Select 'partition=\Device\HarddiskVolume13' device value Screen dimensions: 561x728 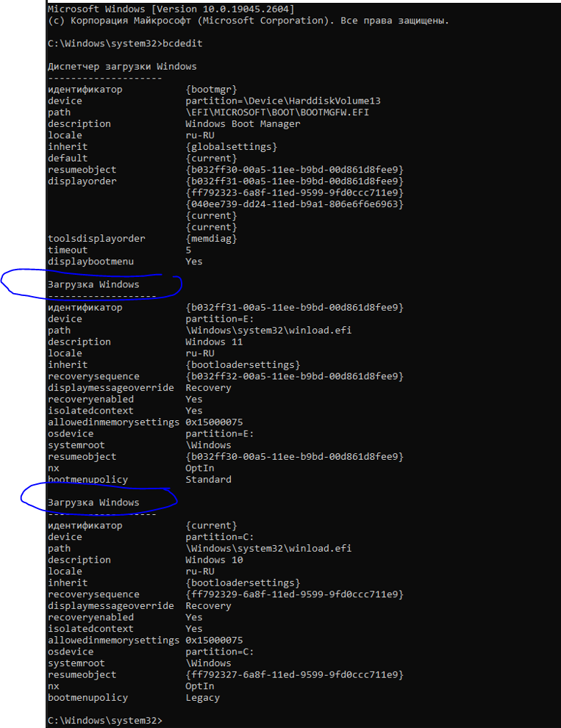[283, 101]
